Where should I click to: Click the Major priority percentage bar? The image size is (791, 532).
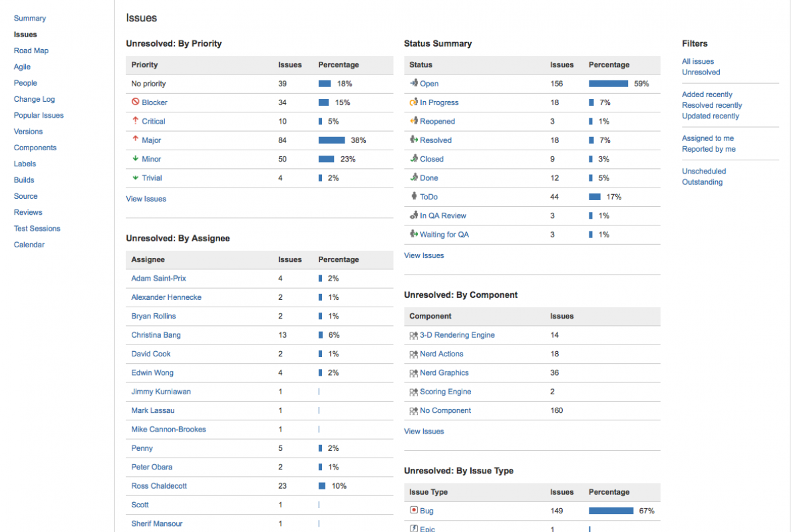coord(331,140)
